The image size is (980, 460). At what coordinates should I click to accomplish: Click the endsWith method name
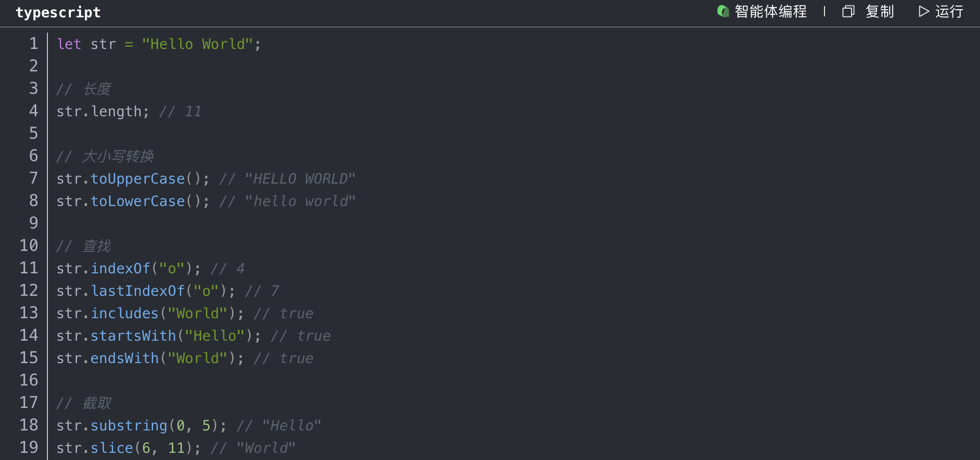click(124, 359)
